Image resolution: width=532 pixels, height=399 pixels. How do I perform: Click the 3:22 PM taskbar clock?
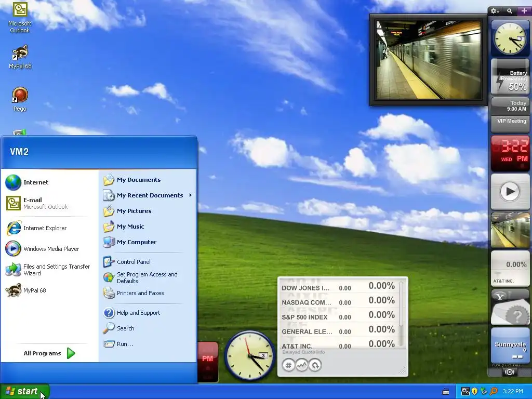(513, 392)
